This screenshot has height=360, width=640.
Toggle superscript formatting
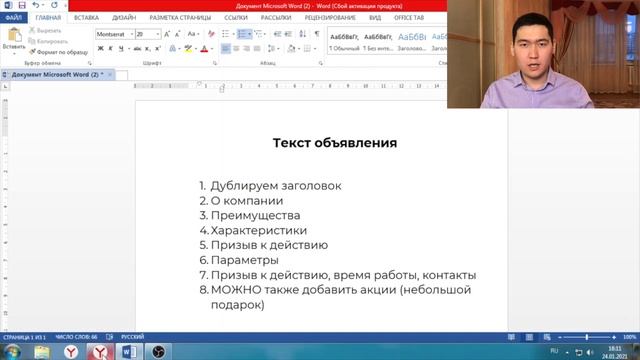click(x=158, y=49)
